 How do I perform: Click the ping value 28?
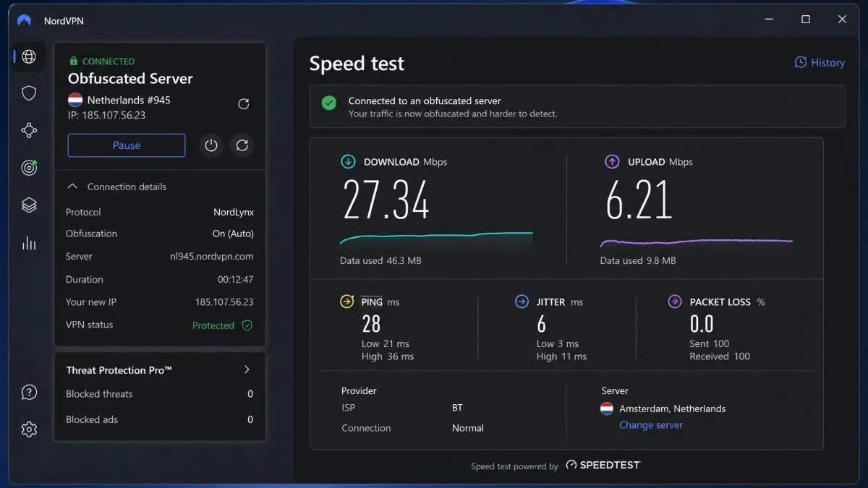[x=371, y=322]
